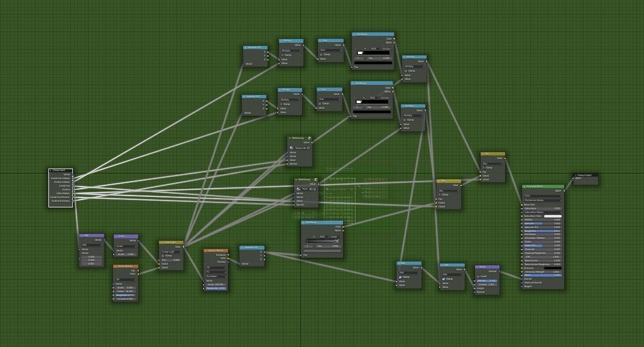Screen dimensions: 644x347
Task: Click the Emission Strength field in Principled BSDF
Action: [543, 272]
